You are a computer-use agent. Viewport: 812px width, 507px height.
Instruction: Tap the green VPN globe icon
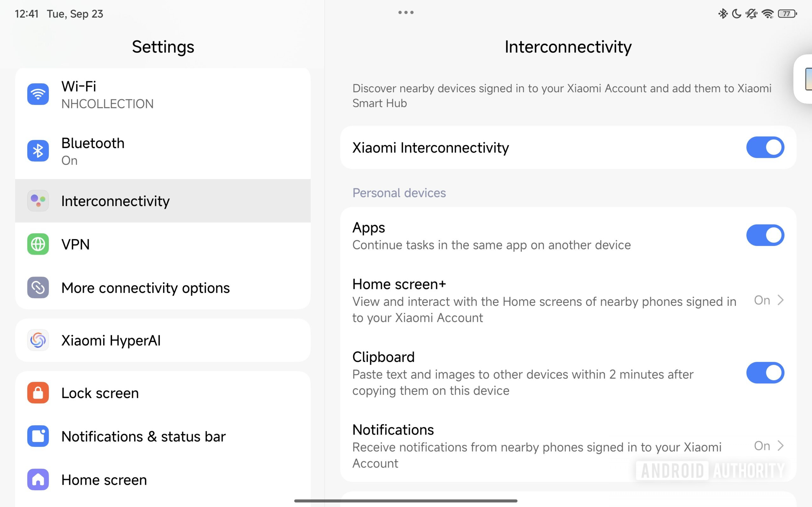pyautogui.click(x=38, y=244)
